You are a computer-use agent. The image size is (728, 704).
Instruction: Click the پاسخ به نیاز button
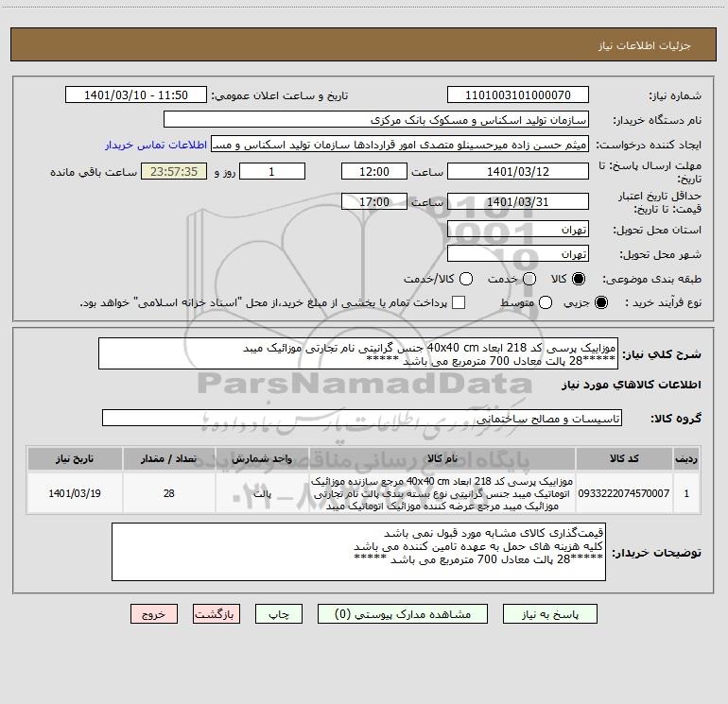[x=549, y=614]
